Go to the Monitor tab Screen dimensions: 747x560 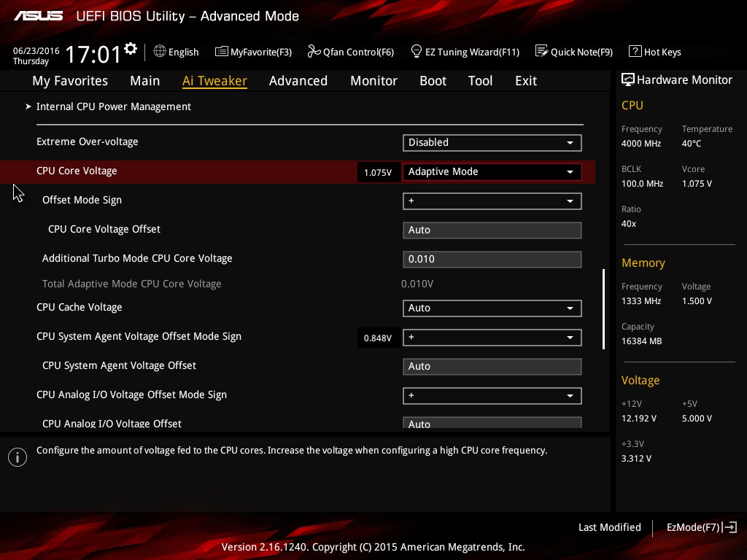(x=373, y=81)
